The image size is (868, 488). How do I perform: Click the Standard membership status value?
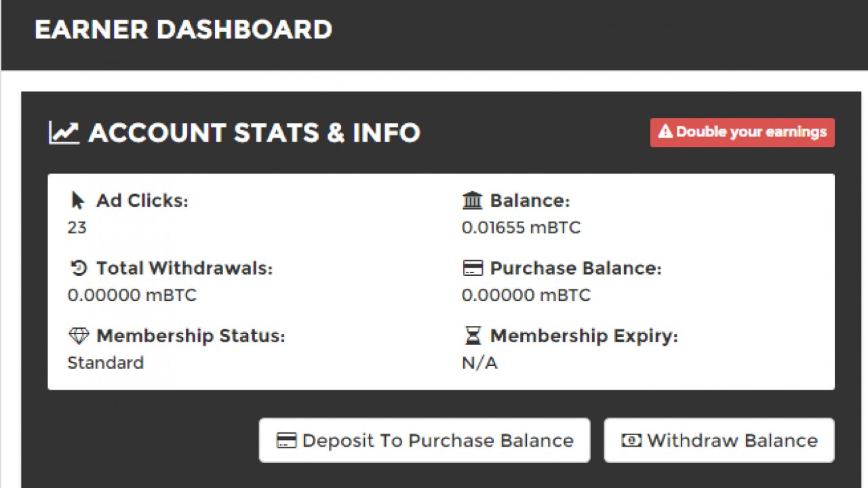pos(105,363)
